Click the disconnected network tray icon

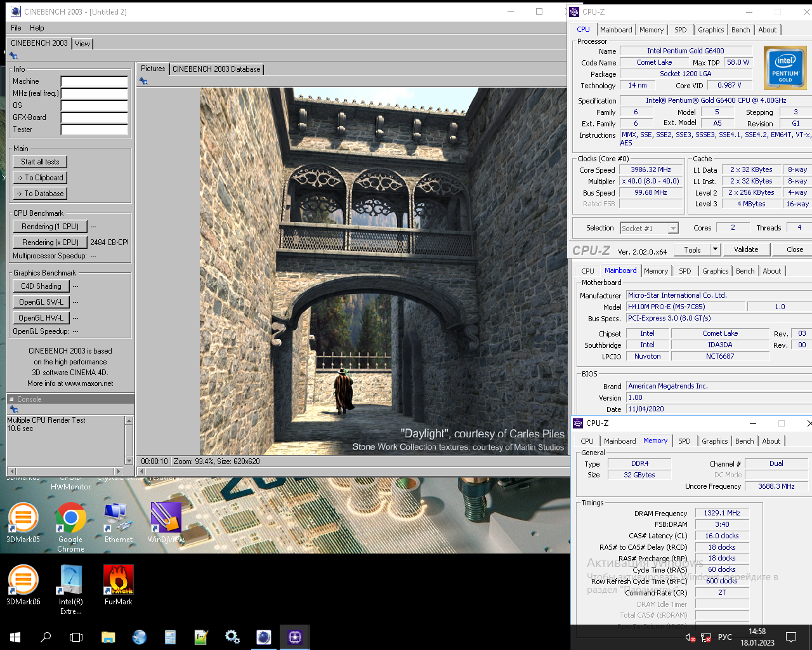click(x=705, y=638)
